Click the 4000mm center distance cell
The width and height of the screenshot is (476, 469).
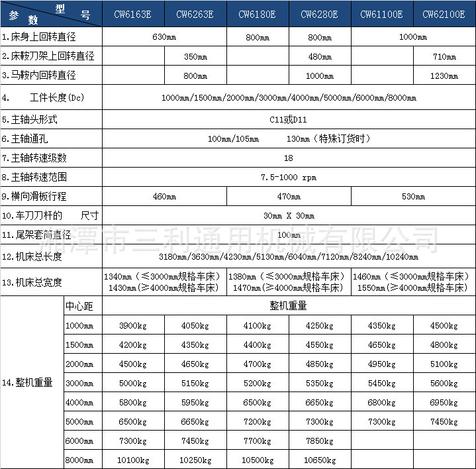pos(83,402)
